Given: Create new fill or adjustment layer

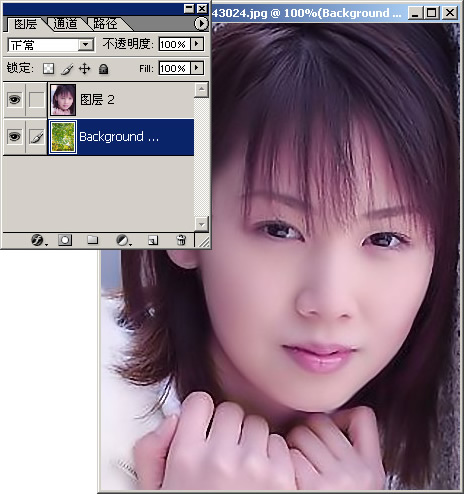Looking at the screenshot, I should coord(123,240).
